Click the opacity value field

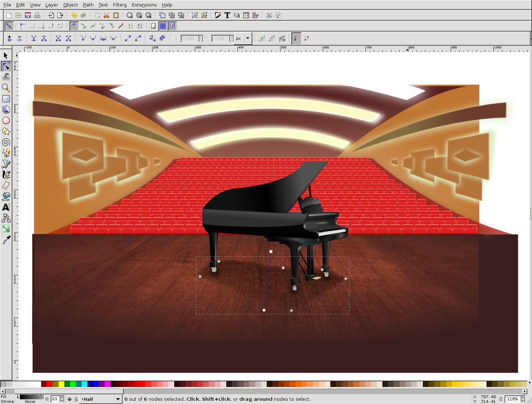tap(55, 399)
